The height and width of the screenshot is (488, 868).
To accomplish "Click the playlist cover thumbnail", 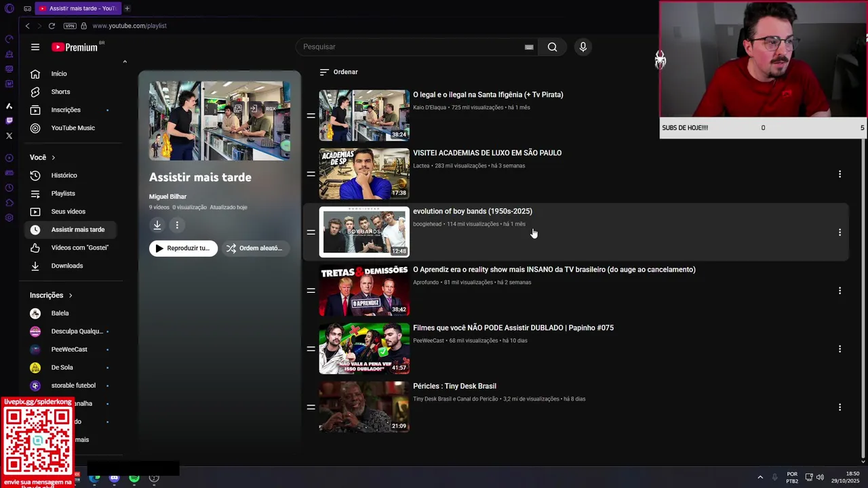I will (220, 121).
